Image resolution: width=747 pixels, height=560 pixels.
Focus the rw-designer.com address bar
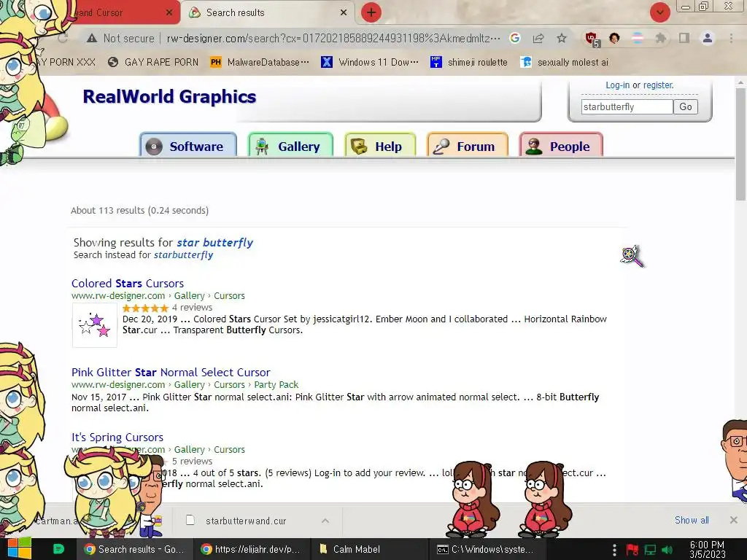click(333, 39)
